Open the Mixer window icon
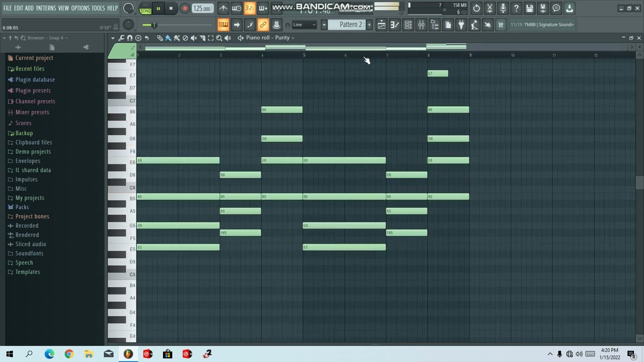This screenshot has height=362, width=644. pos(421,25)
